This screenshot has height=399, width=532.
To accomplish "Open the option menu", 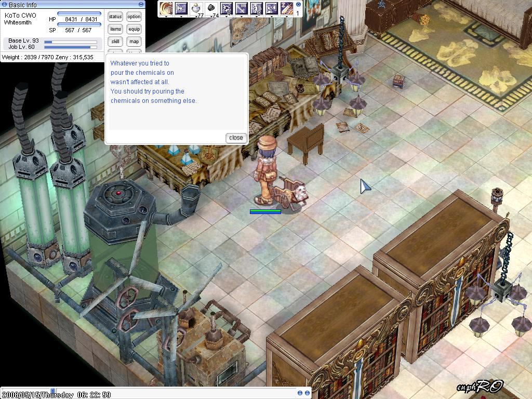I will (134, 17).
